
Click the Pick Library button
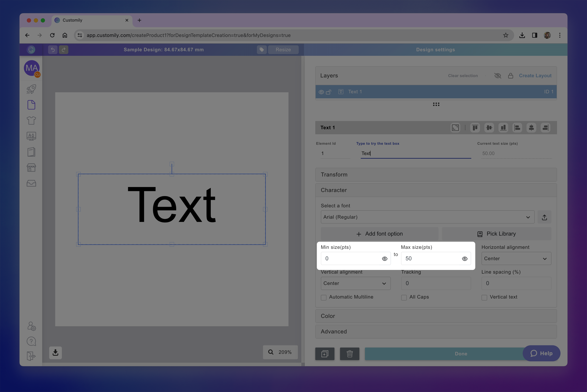click(x=496, y=234)
